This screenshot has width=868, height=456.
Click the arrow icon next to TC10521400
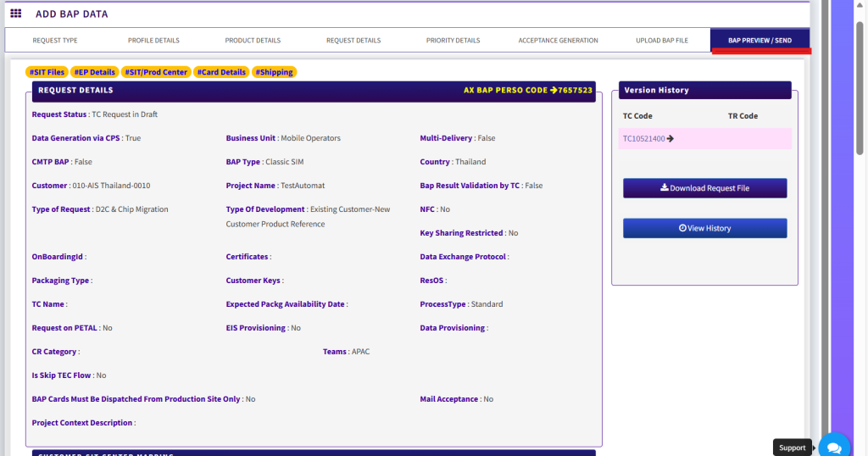(x=670, y=138)
